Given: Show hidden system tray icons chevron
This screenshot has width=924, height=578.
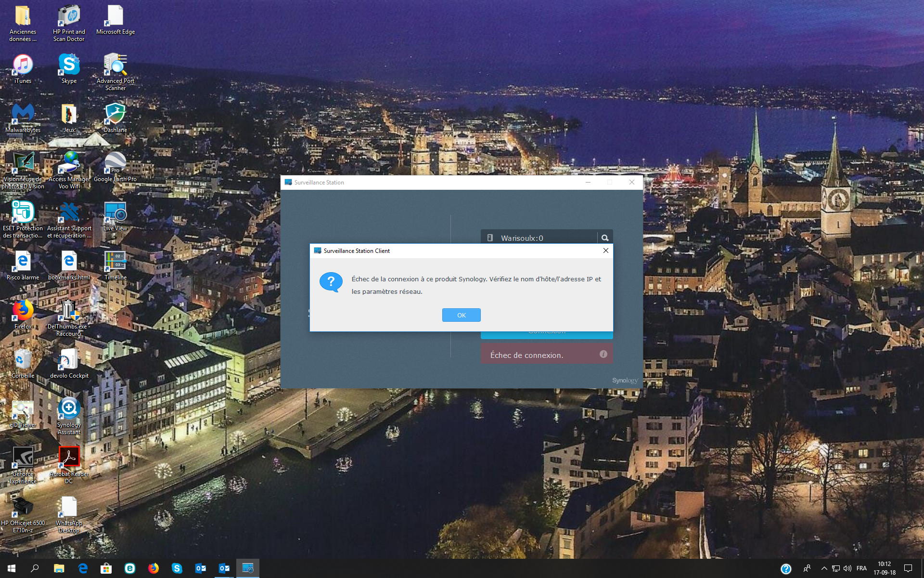Looking at the screenshot, I should (x=824, y=568).
